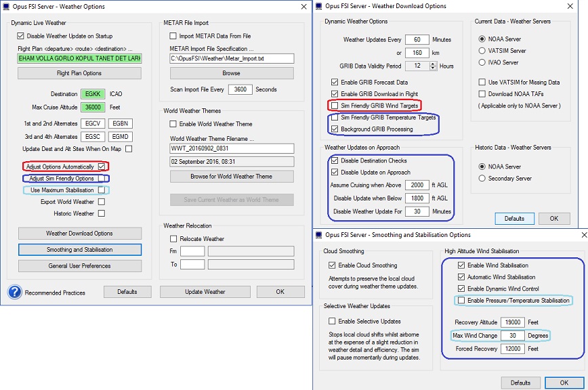Enable Download NOAA TAFs checkbox

pyautogui.click(x=482, y=93)
